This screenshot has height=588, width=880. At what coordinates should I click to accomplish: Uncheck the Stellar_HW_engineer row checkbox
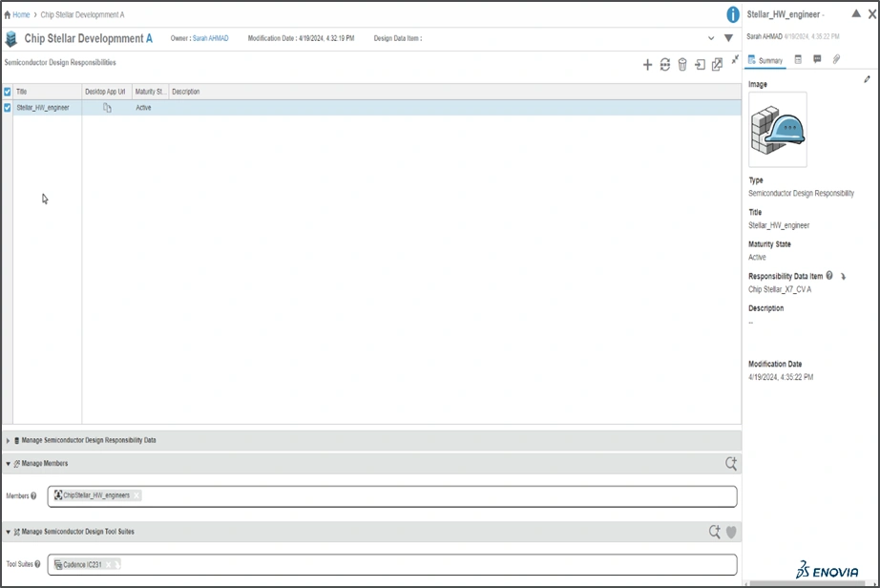click(x=8, y=108)
